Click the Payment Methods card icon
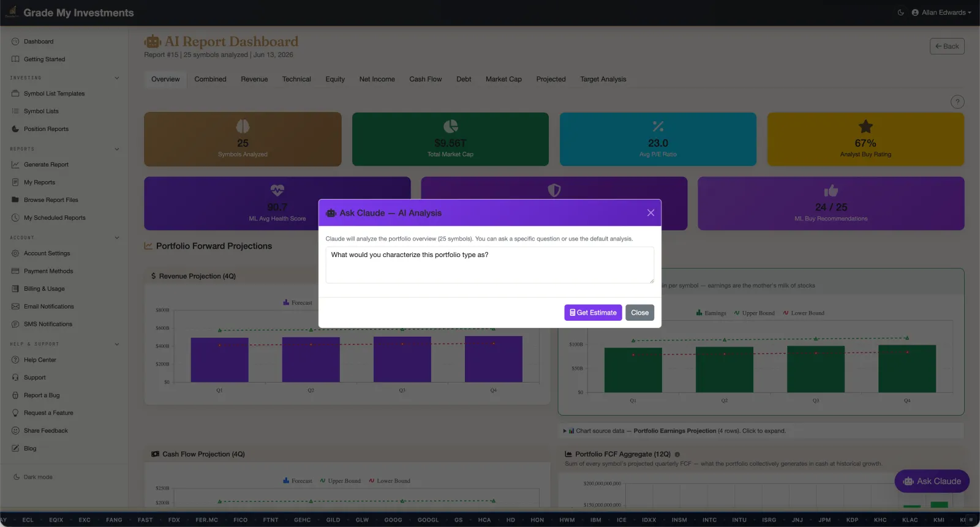The width and height of the screenshot is (980, 527). (x=15, y=271)
